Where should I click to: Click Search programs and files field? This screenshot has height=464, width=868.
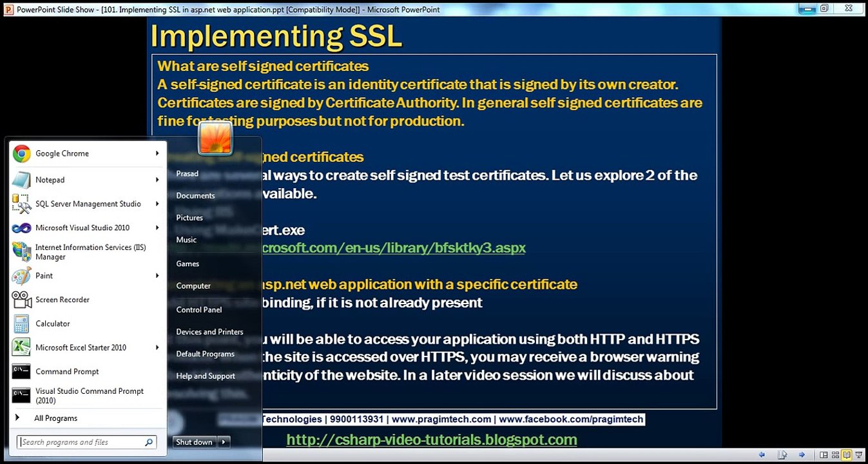click(86, 442)
